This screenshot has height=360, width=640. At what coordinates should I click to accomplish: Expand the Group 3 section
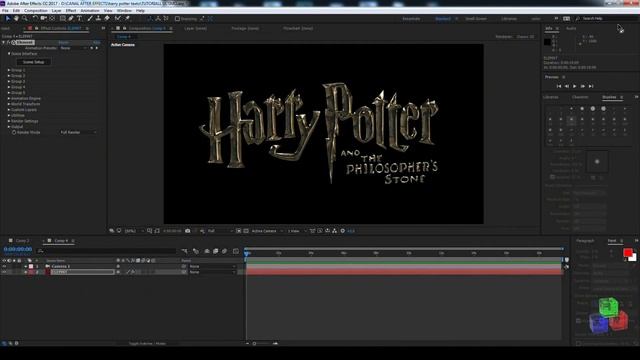[x=9, y=81]
